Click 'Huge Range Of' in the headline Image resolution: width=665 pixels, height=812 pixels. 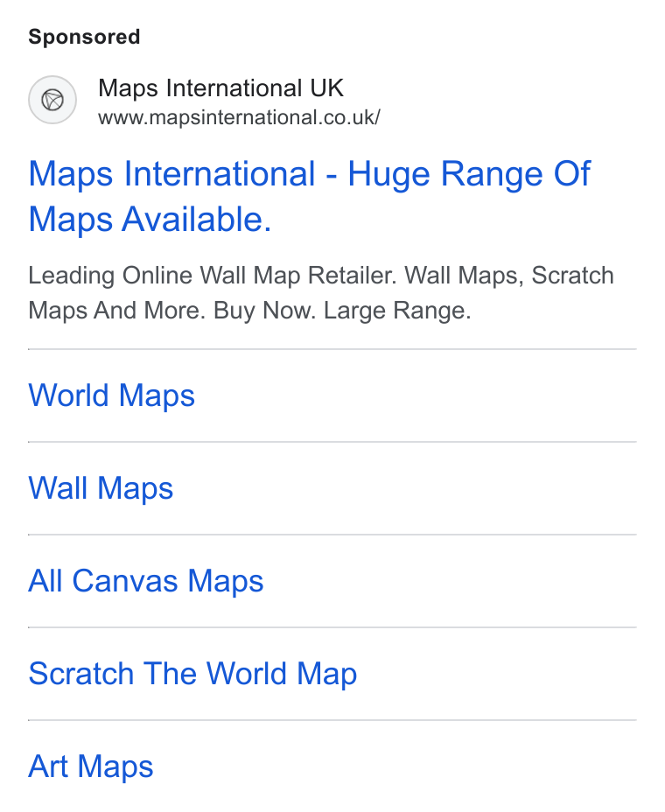[469, 173]
